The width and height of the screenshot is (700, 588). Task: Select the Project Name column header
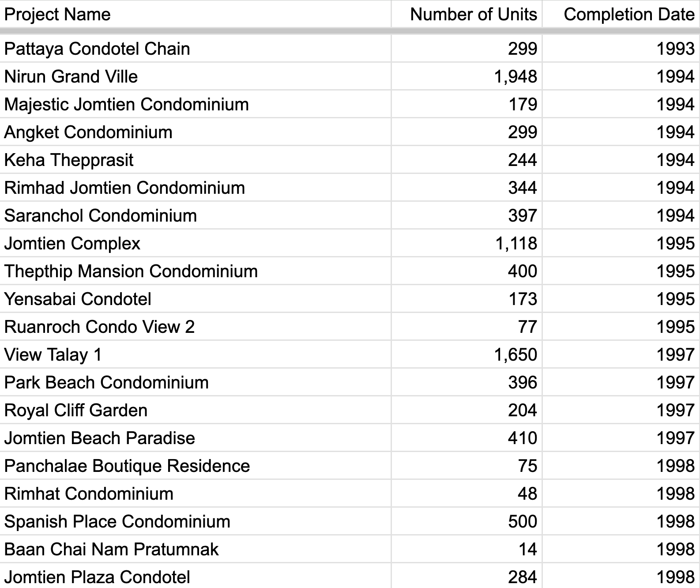[x=195, y=14]
